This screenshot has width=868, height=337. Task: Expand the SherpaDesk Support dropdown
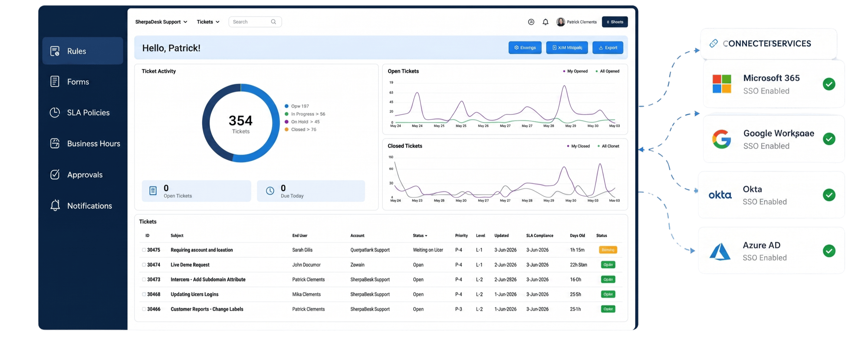161,22
